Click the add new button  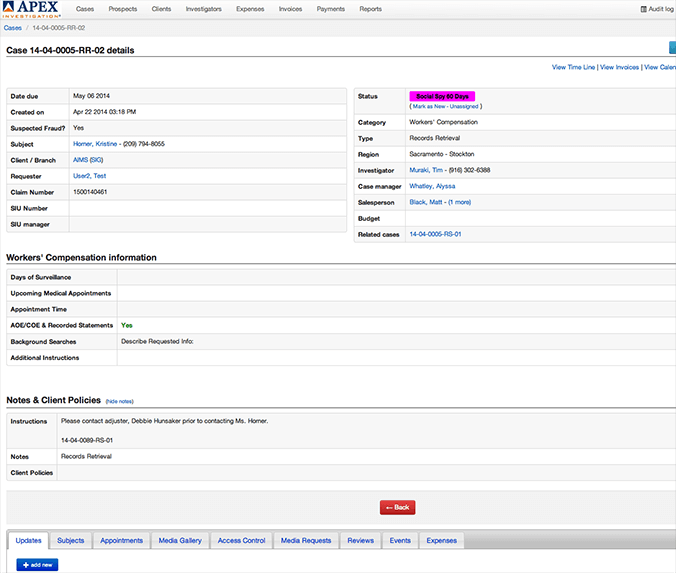[37, 565]
